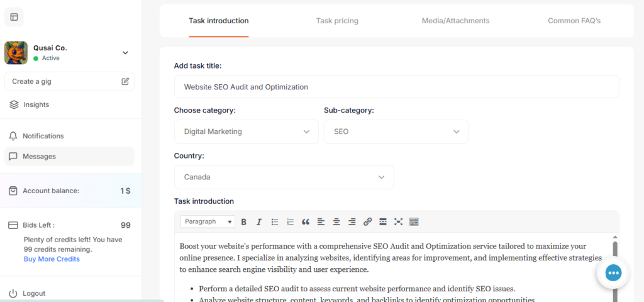Click the sidebar layout toggle icon
The image size is (644, 302).
[14, 17]
